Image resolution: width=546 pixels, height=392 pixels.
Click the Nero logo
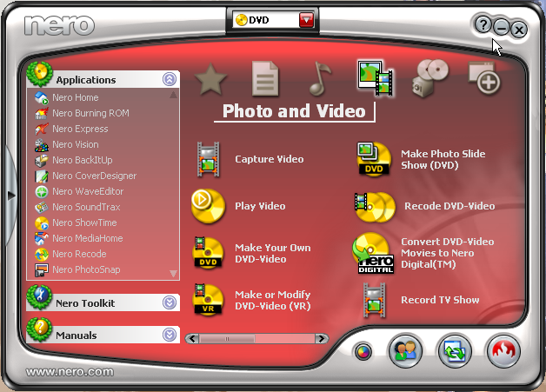[59, 25]
